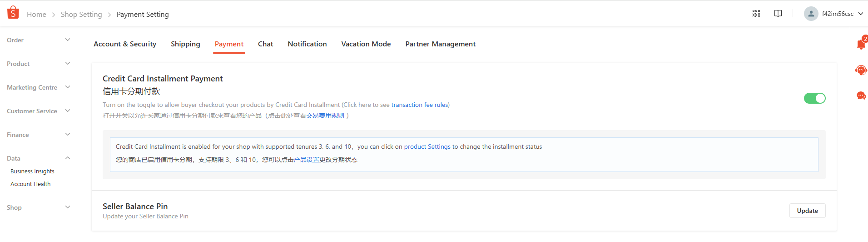Viewport: 868px width, 242px height.
Task: Click the Shopee logo icon
Action: pyautogui.click(x=13, y=13)
